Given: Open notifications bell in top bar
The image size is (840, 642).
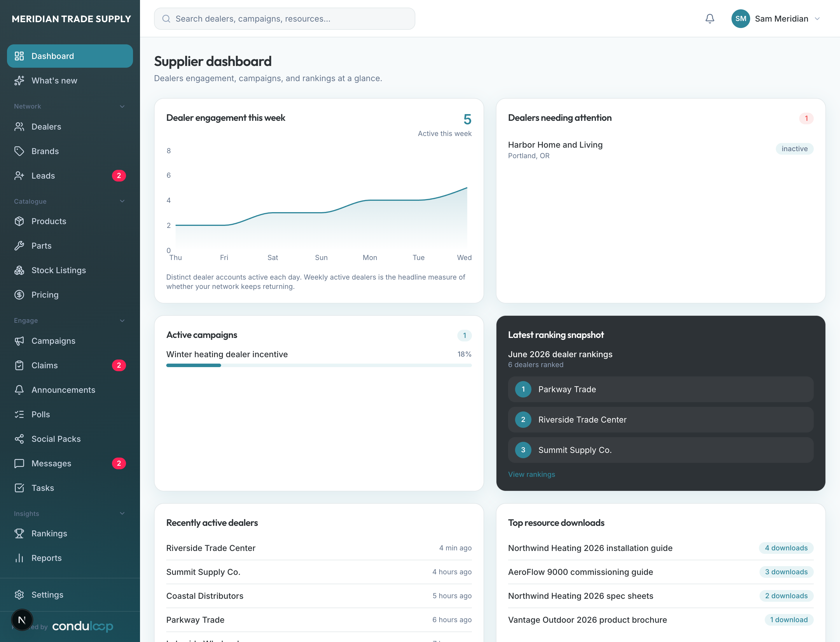Looking at the screenshot, I should tap(710, 19).
